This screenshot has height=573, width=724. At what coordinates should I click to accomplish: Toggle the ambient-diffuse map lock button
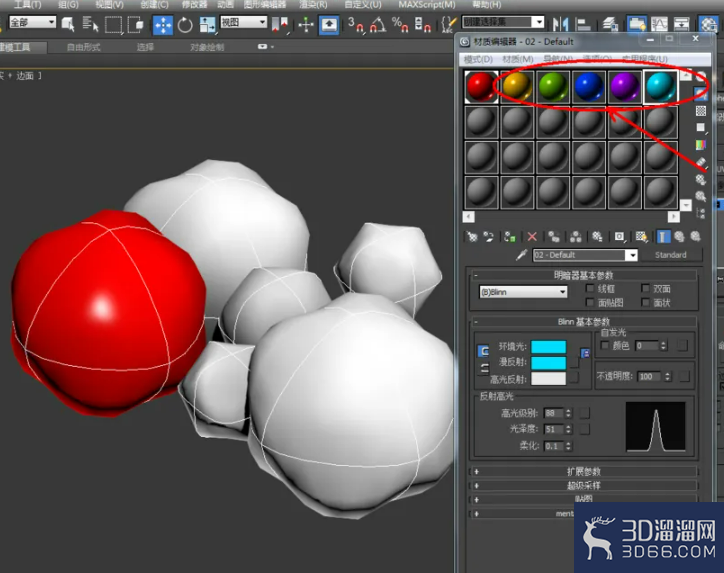click(x=585, y=354)
